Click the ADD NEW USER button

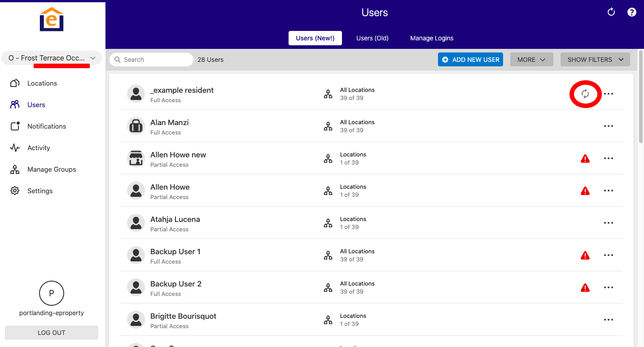tap(470, 60)
